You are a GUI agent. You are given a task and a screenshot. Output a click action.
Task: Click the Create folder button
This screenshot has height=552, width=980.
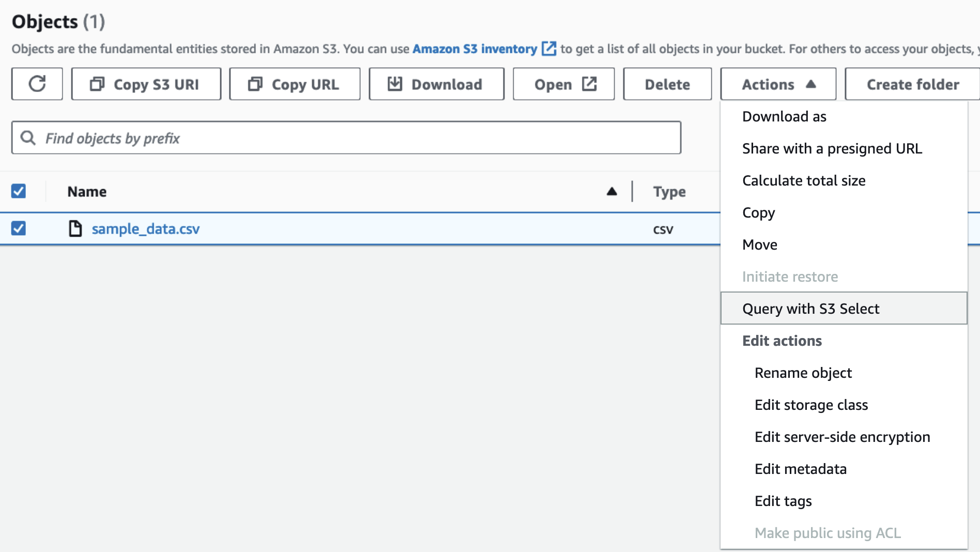913,84
